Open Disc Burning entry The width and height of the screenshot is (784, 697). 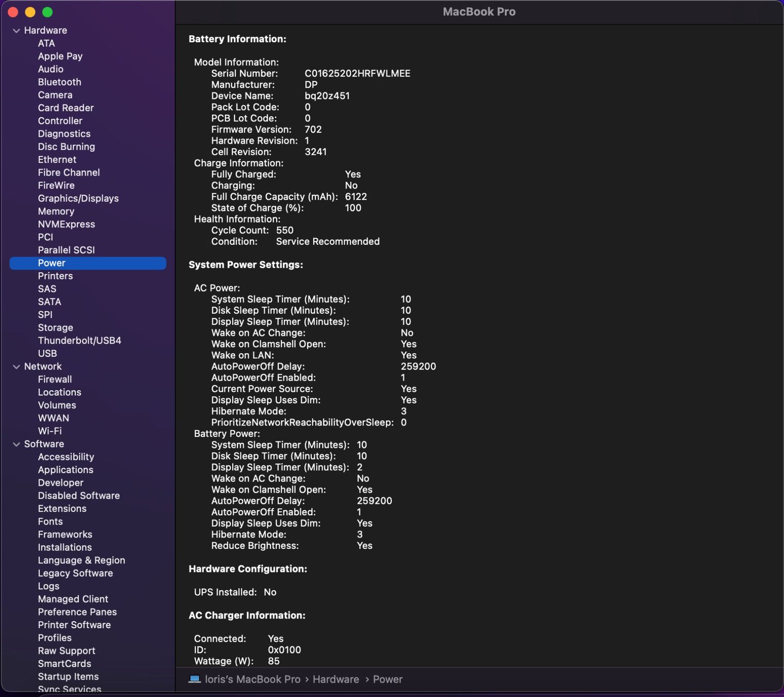66,147
